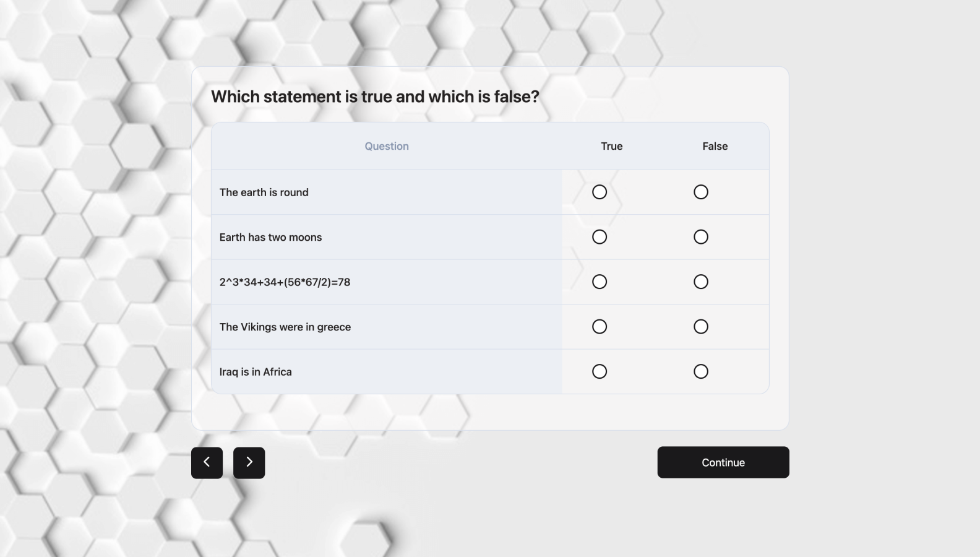Select True for 'Earth has two moons'
The width and height of the screenshot is (980, 557).
(x=600, y=237)
